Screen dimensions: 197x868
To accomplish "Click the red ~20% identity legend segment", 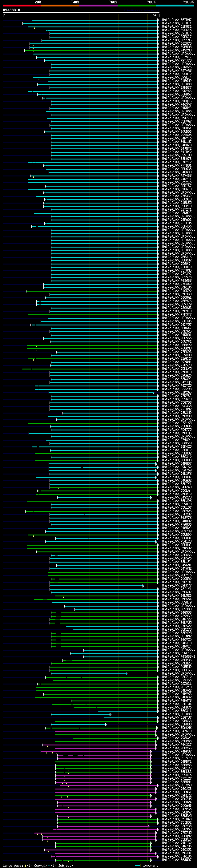I will [22, 6].
